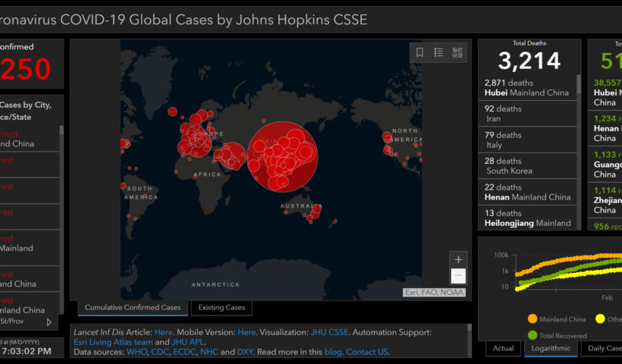The image size is (622, 364).
Task: Show the map legend list icon
Action: (438, 52)
